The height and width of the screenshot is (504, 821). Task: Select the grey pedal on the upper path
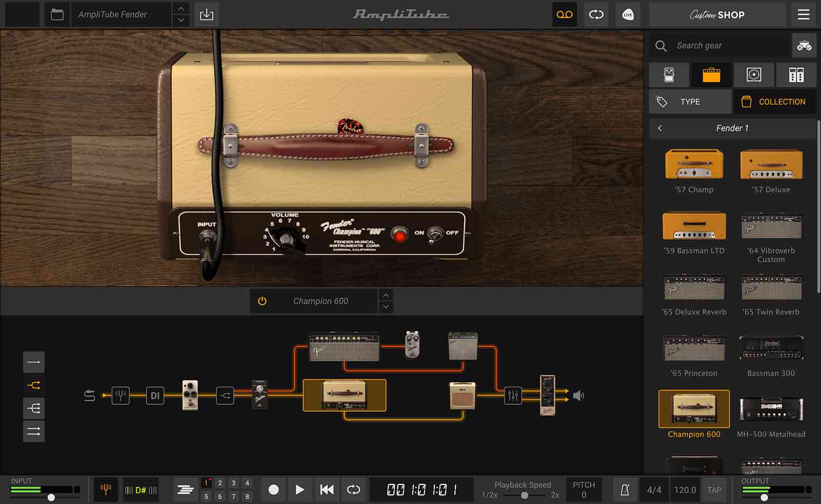[x=412, y=344]
